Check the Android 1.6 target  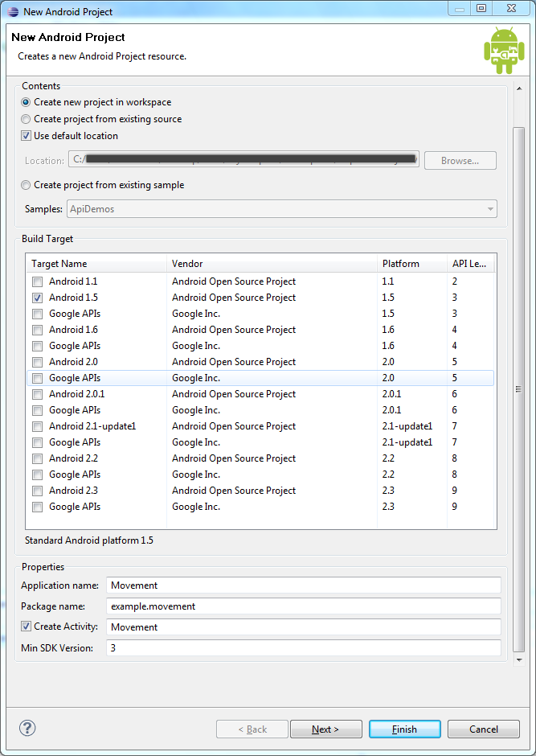(x=37, y=330)
